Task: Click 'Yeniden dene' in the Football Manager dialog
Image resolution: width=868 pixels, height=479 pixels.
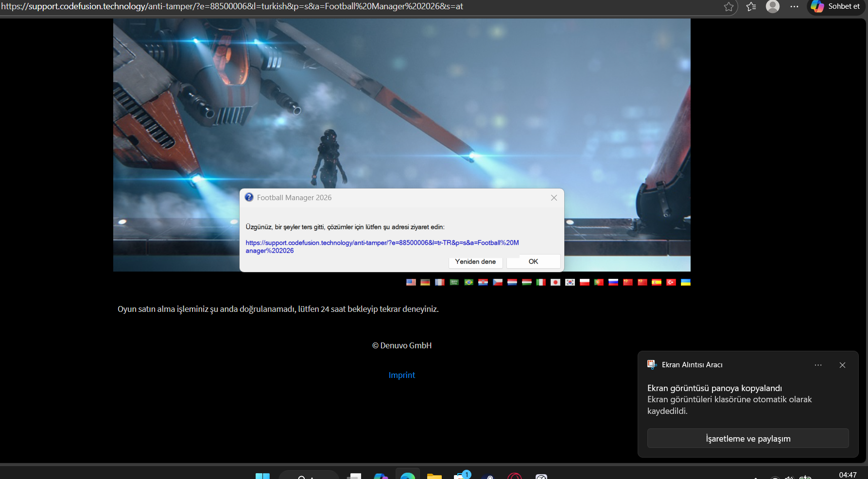Action: pos(475,261)
